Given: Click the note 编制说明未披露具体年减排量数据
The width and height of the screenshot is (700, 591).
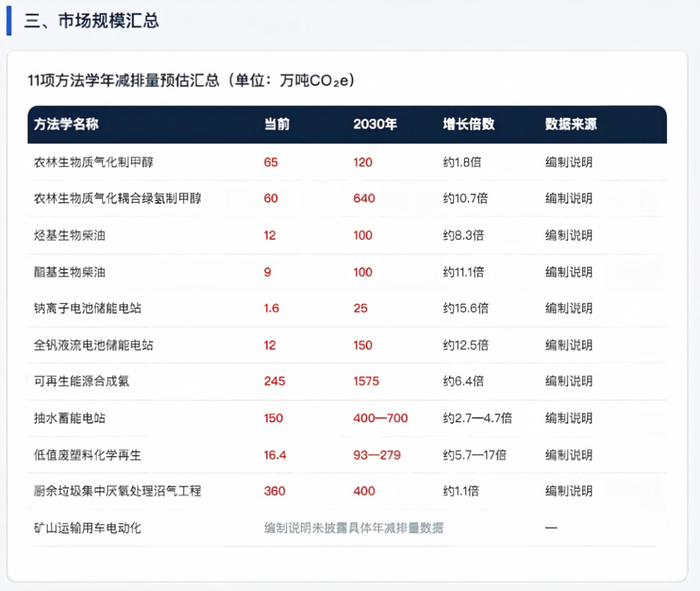Looking at the screenshot, I should [x=354, y=528].
